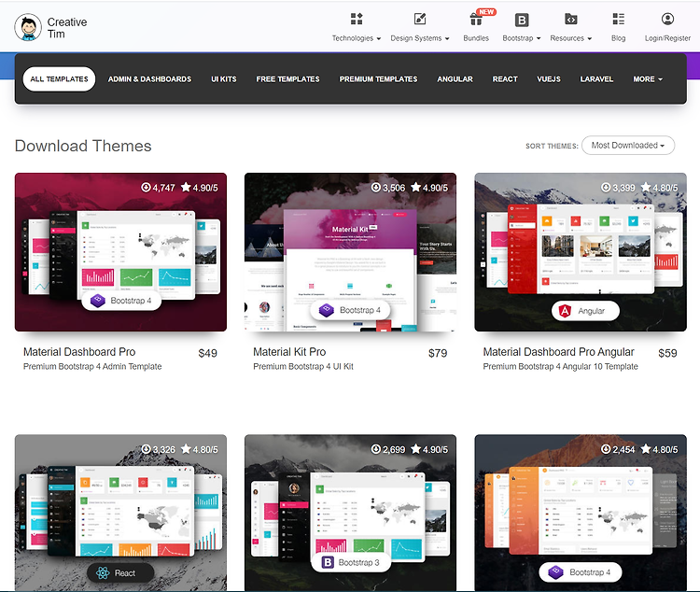Filter by REACT templates
700x592 pixels.
click(x=505, y=79)
